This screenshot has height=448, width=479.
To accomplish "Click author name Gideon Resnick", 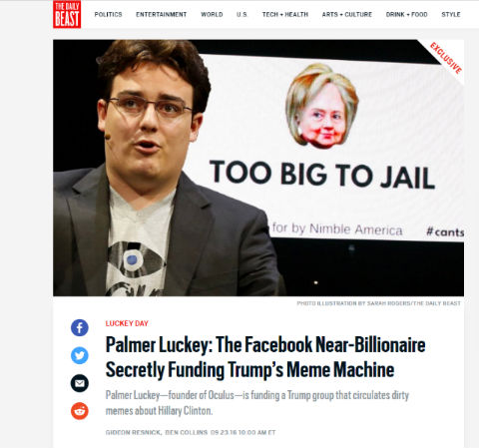I will [x=134, y=432].
